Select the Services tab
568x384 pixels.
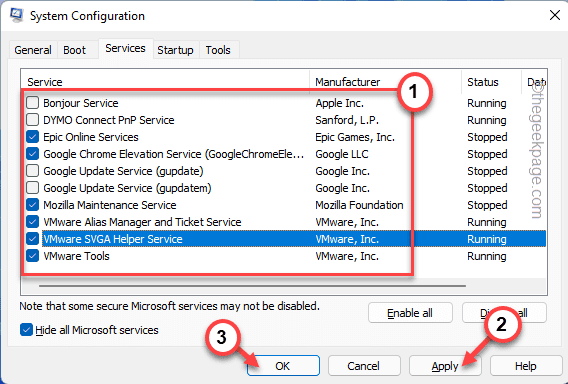[x=125, y=49]
